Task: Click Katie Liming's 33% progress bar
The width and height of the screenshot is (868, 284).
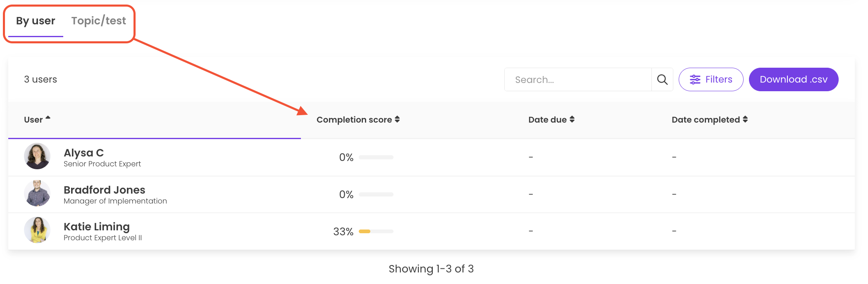Action: (x=376, y=232)
